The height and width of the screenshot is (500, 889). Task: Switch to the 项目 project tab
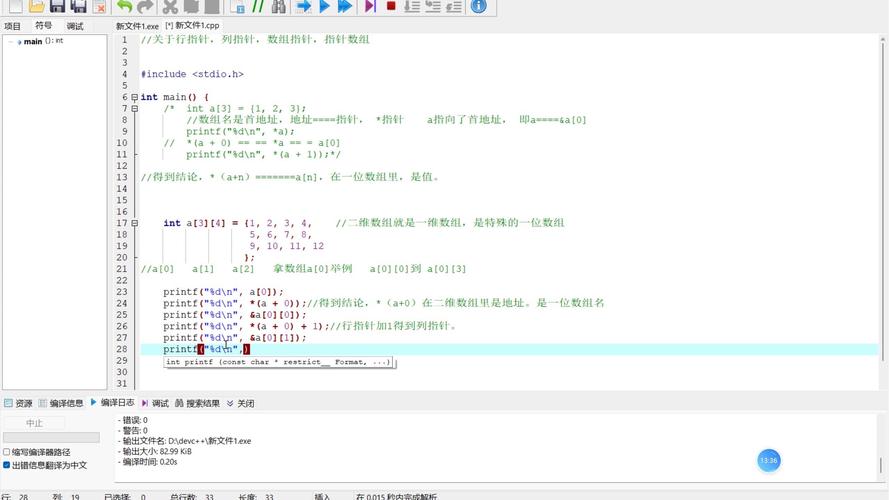point(12,26)
